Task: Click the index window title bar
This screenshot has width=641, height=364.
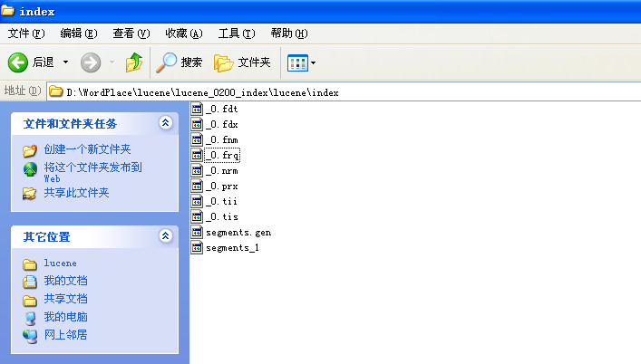Action: coord(321,12)
